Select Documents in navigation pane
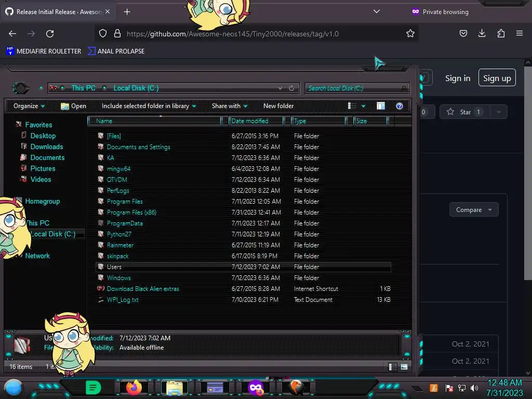 [x=47, y=157]
